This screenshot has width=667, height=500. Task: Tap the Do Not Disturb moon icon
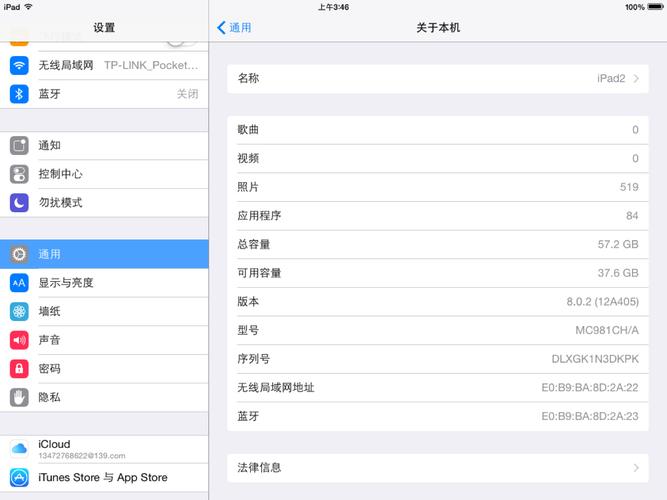(19, 203)
